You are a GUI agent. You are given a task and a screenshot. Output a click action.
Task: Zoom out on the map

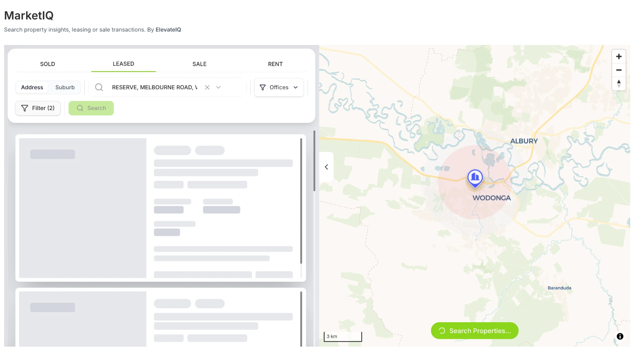pyautogui.click(x=619, y=70)
